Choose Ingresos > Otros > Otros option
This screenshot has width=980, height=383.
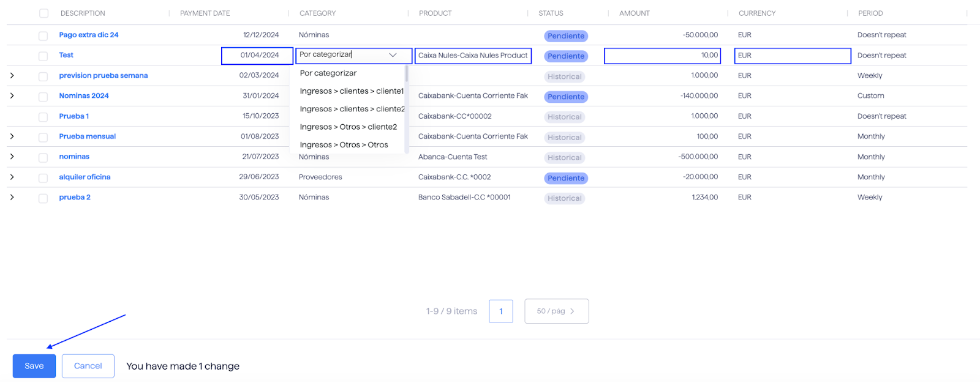(347, 145)
